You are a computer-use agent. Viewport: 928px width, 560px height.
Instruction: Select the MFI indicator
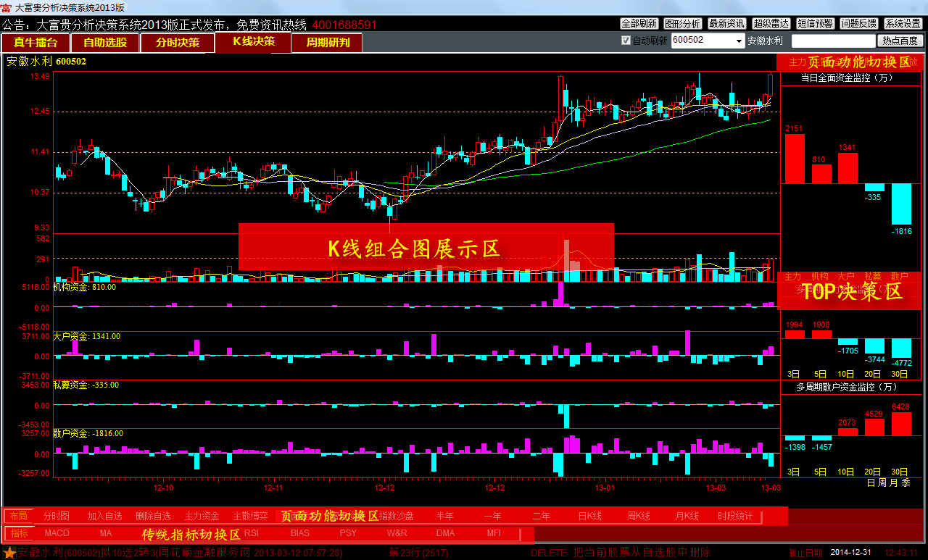coord(494,533)
